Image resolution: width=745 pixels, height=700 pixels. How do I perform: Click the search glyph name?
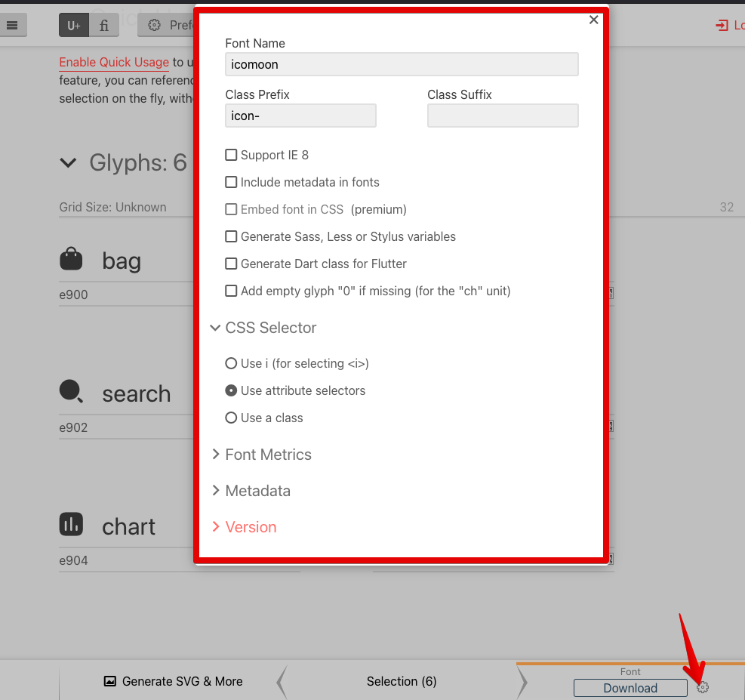tap(137, 393)
